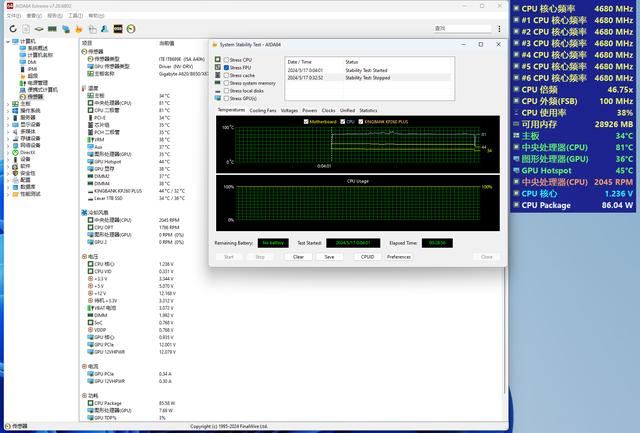Expand the 多媒体 tree node

click(x=8, y=132)
